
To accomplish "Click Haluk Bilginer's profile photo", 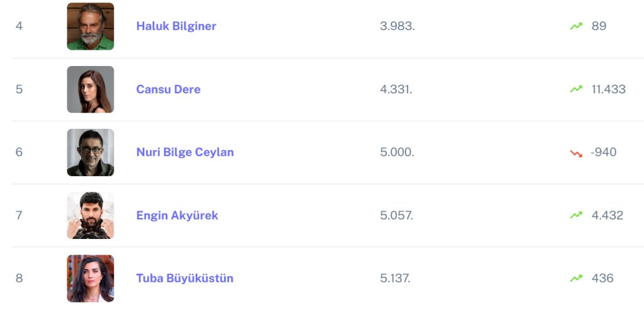I will tap(91, 26).
